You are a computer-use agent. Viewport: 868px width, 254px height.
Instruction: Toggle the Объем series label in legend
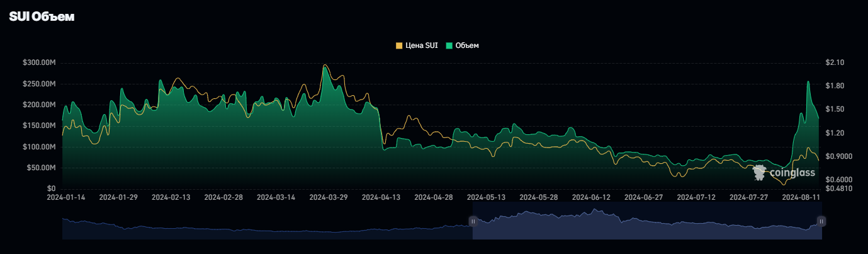(466, 46)
